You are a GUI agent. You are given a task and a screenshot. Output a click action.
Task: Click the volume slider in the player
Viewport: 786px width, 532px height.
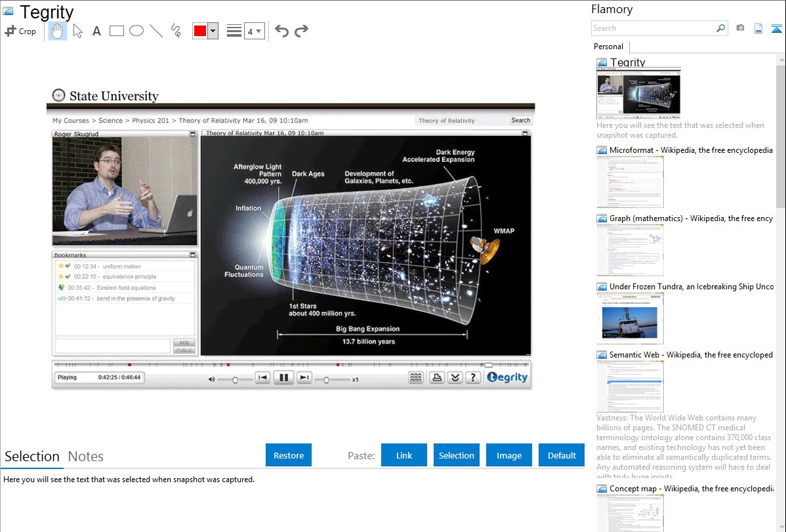(x=235, y=380)
